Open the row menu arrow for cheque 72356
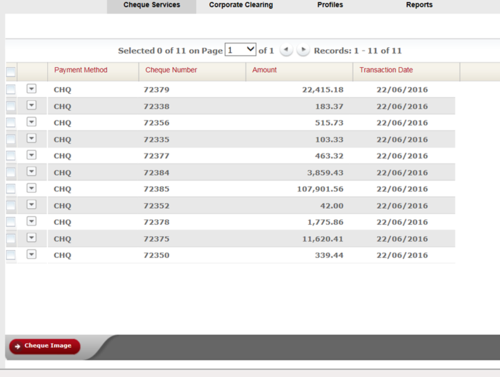500x377 pixels. pyautogui.click(x=31, y=122)
